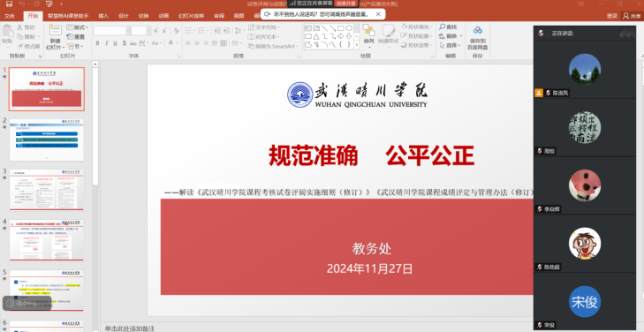Image resolution: width=644 pixels, height=332 pixels.
Task: Choose the right arrow block shape
Action: point(340,36)
